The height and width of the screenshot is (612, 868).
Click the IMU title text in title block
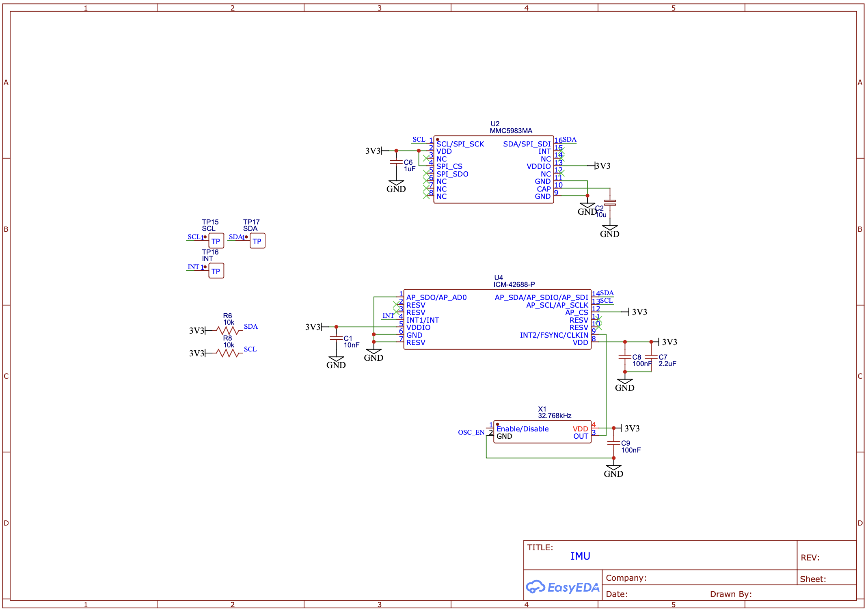click(581, 556)
